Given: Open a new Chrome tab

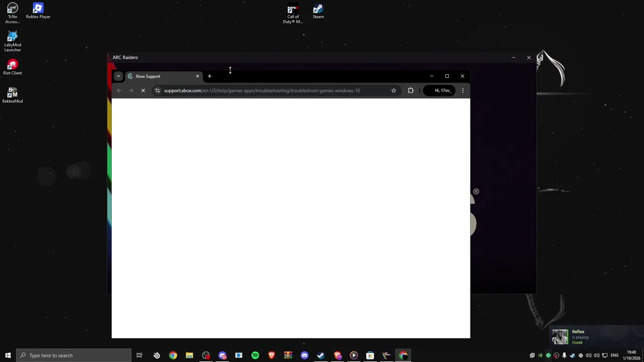Looking at the screenshot, I should pos(209,76).
